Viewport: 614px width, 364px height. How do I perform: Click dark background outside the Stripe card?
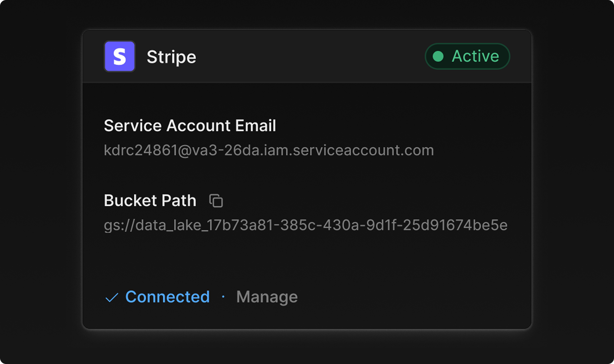(40, 182)
